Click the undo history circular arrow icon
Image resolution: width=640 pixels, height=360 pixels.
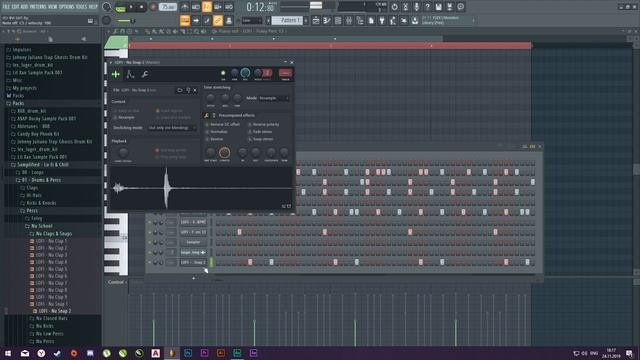pos(394,7)
